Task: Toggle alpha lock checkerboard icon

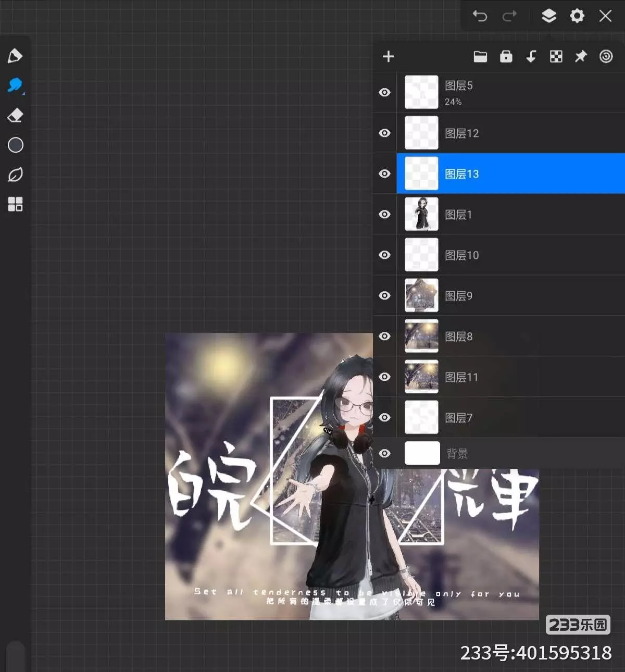Action: point(556,56)
